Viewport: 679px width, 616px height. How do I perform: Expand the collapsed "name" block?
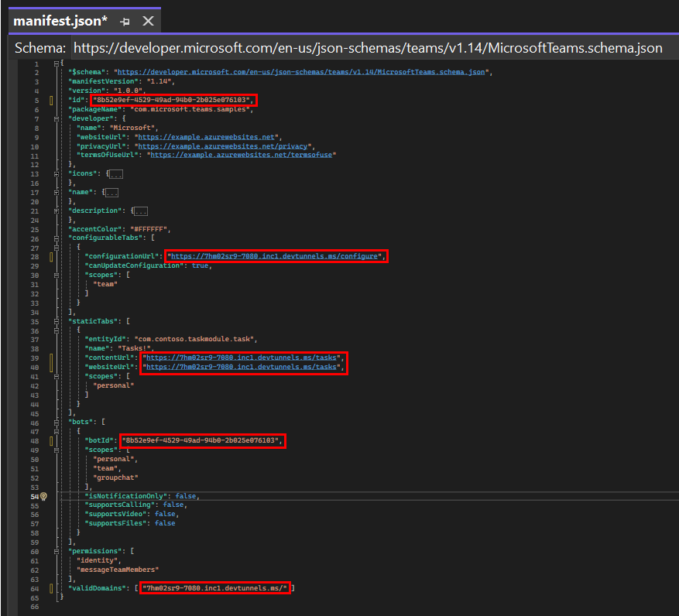pyautogui.click(x=57, y=193)
